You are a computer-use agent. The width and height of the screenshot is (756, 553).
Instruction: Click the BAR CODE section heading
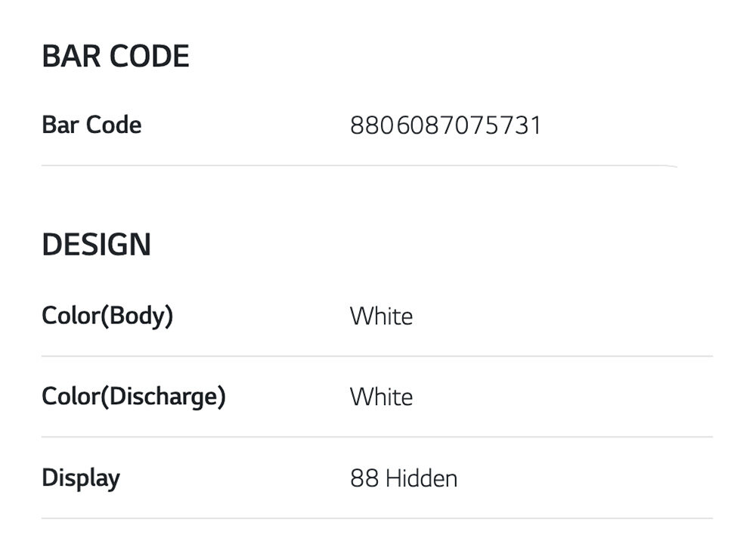[115, 57]
